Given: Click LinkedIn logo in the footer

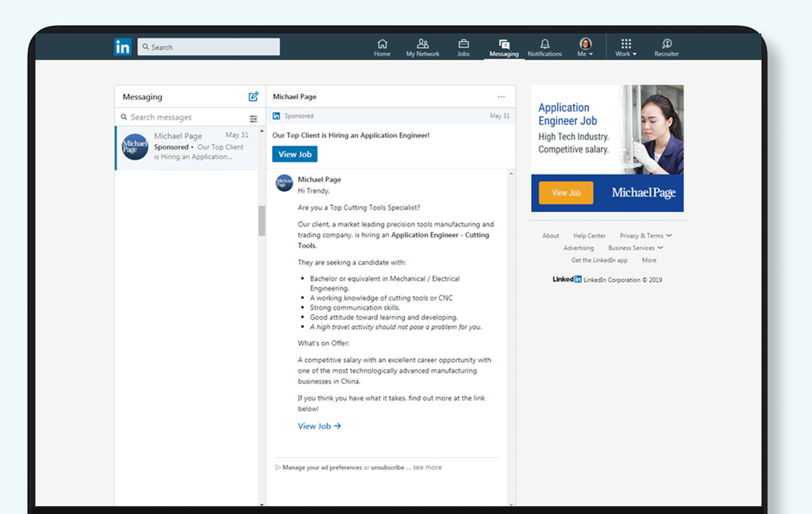Looking at the screenshot, I should pyautogui.click(x=567, y=279).
